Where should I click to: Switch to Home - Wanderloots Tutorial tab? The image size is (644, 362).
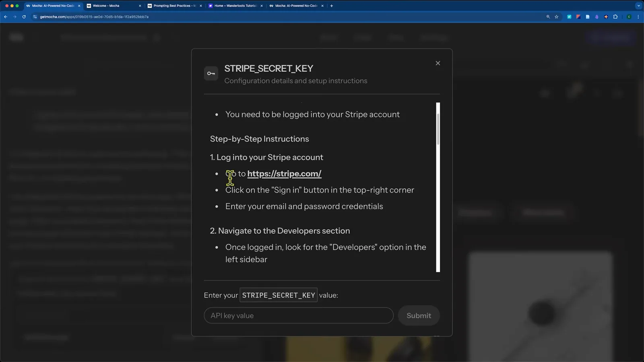click(235, 6)
